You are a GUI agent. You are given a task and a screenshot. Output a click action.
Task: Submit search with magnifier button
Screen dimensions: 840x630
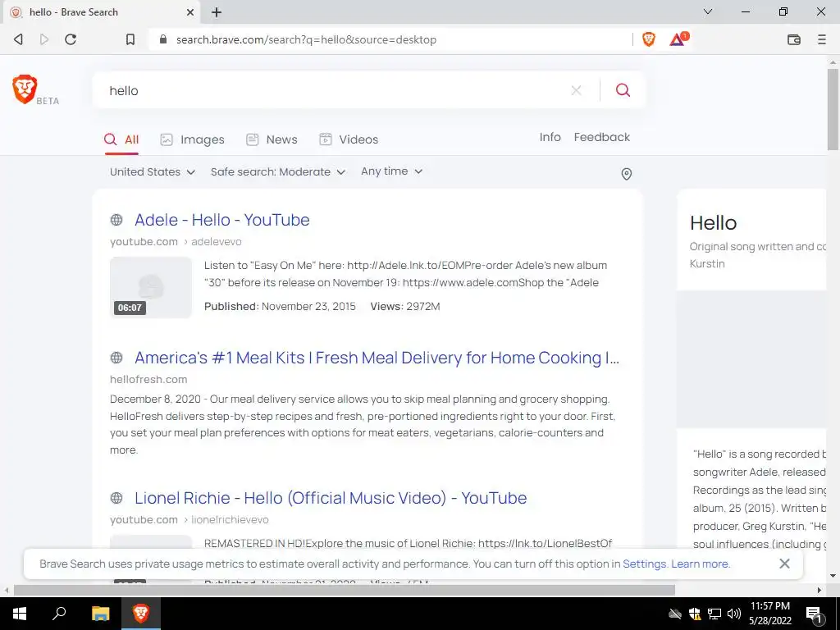pos(623,90)
